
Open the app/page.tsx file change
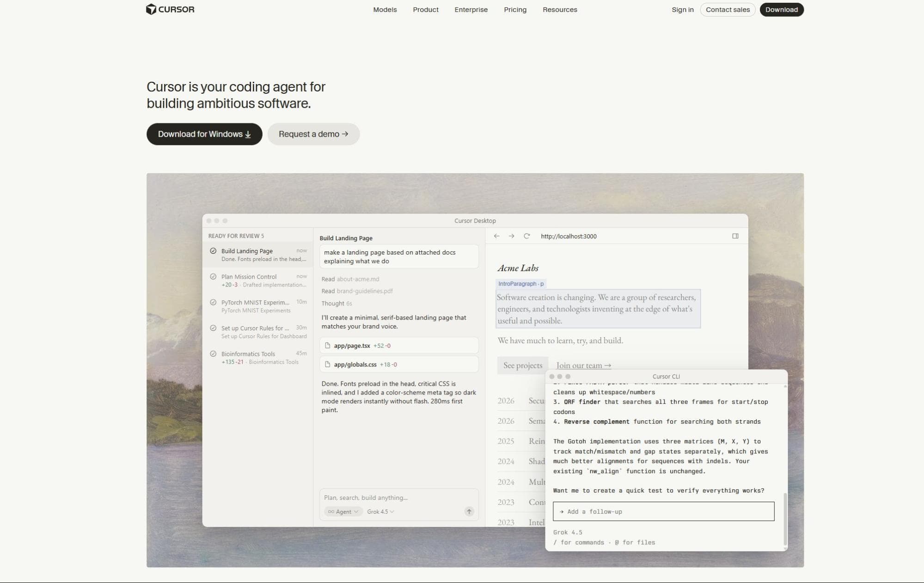point(399,346)
